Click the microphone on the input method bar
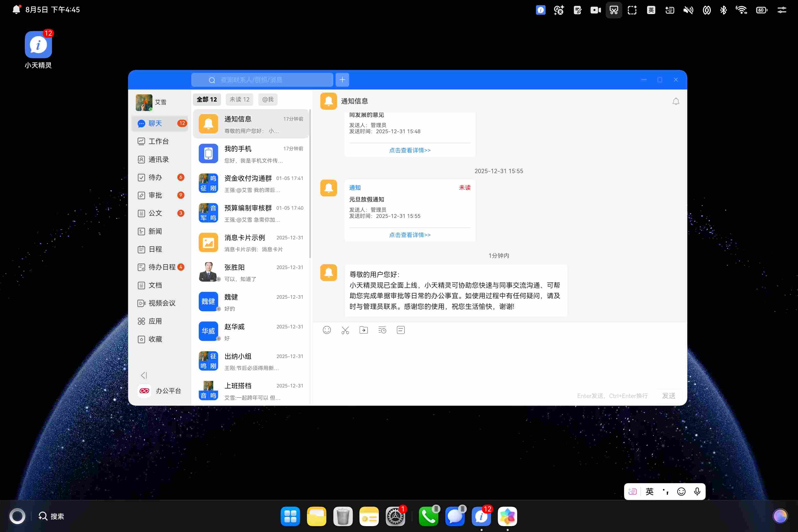798x532 pixels. tap(697, 492)
